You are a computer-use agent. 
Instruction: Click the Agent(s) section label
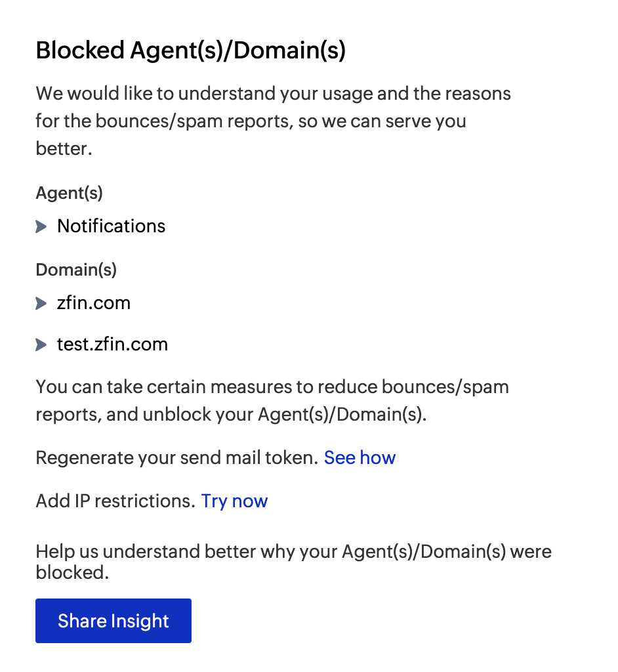[x=68, y=193]
